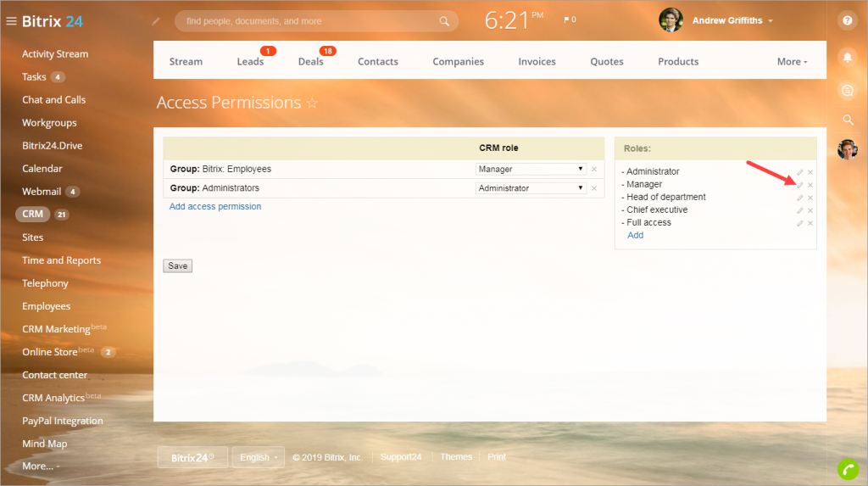Open Bitrix24.Drive in sidebar
868x486 pixels.
point(52,146)
